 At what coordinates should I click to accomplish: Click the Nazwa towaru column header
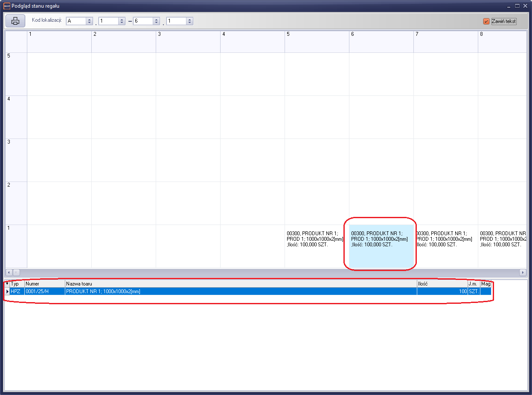[x=241, y=284]
